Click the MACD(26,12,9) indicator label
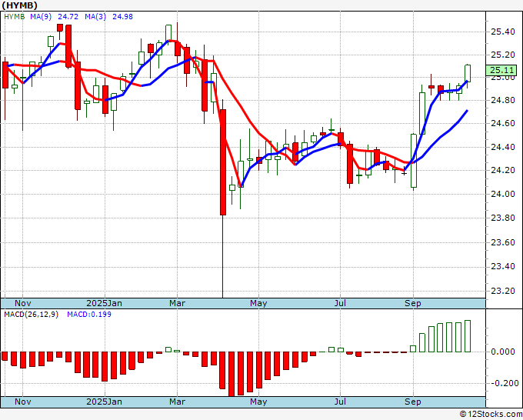Viewport: 523px width, 420px height. [31, 315]
